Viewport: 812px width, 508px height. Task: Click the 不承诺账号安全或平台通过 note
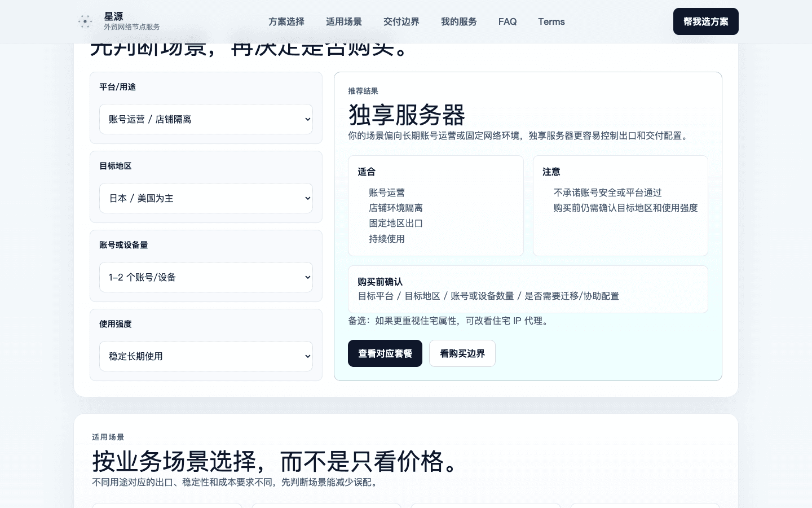point(608,192)
